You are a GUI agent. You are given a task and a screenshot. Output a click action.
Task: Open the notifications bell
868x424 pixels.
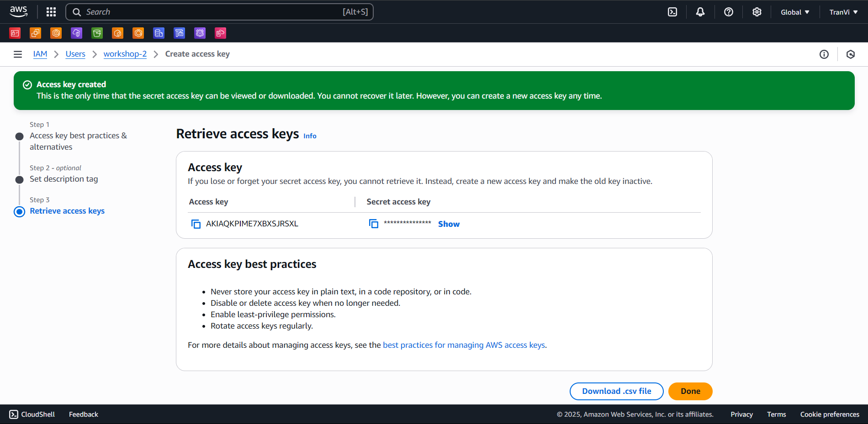click(700, 11)
